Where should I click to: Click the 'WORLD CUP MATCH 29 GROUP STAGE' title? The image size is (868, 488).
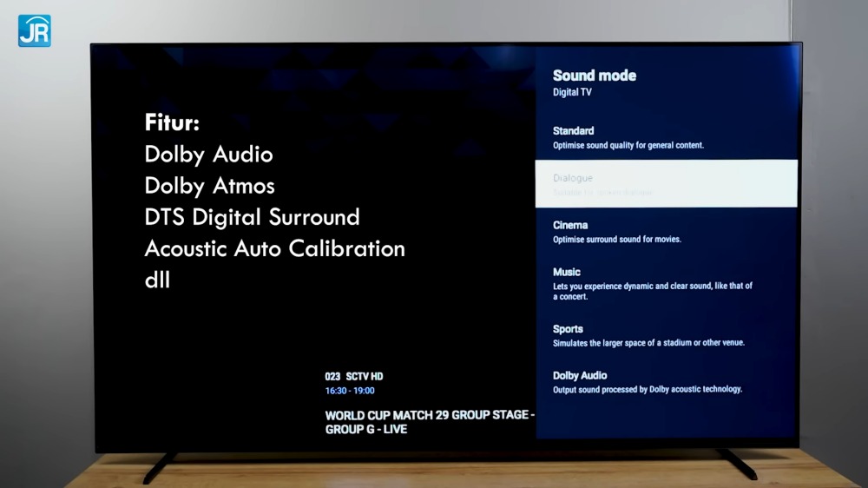[430, 422]
